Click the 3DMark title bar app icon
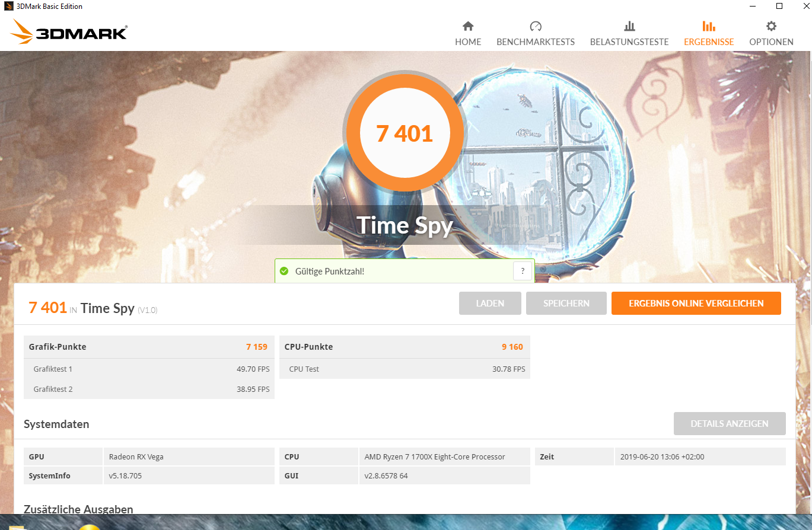The height and width of the screenshot is (530, 812). pos(8,7)
